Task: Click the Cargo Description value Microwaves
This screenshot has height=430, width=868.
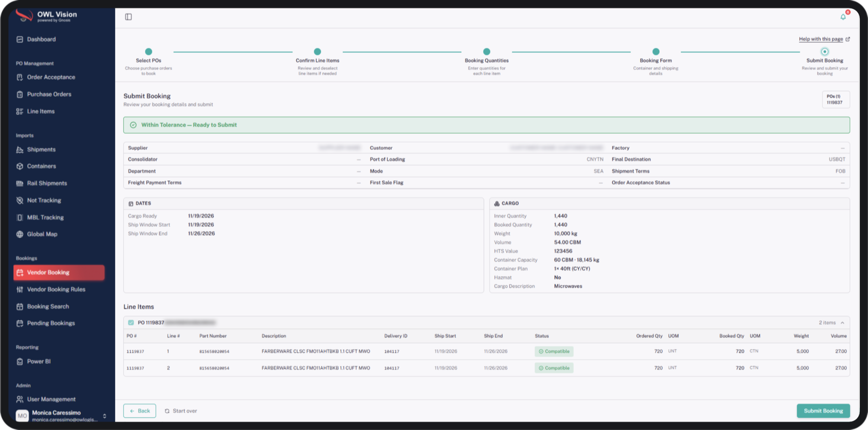Action: [x=568, y=286]
